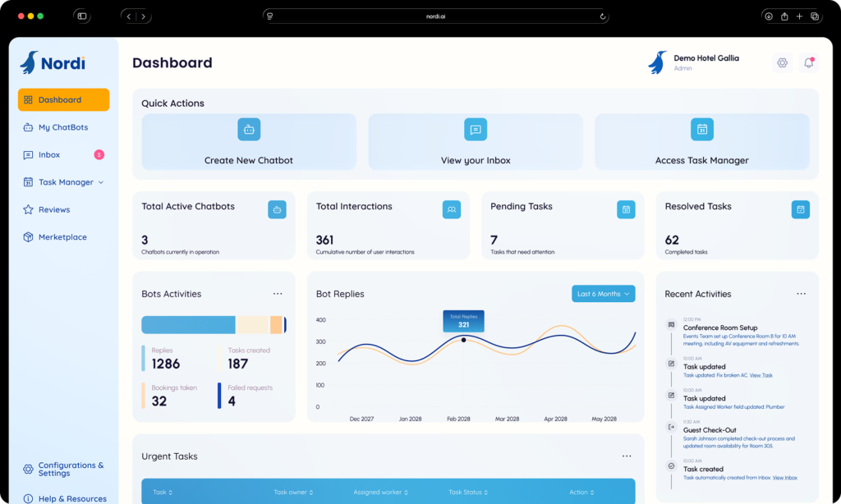Go to Marketplace in the sidebar

(x=62, y=237)
